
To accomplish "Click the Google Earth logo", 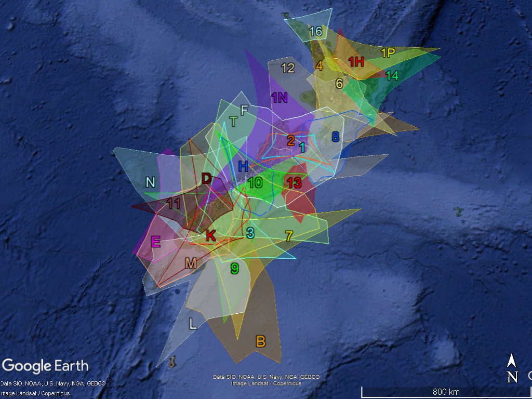I will pyautogui.click(x=45, y=366).
